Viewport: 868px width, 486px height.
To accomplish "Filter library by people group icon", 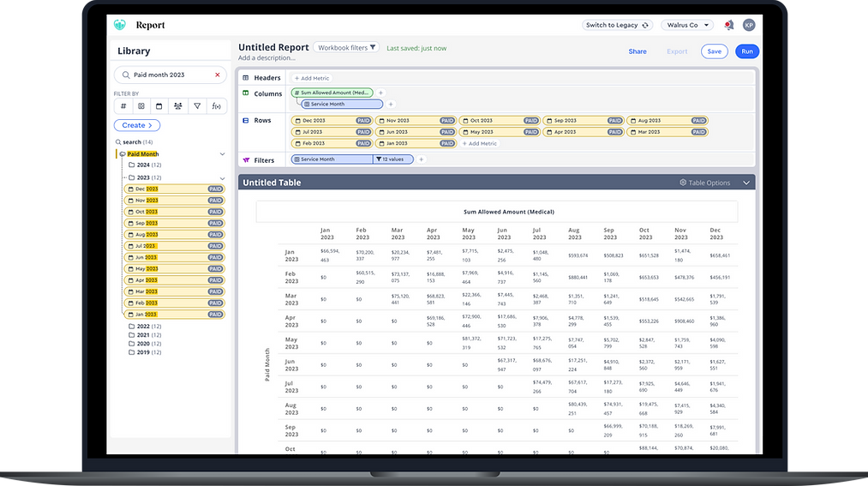I will pyautogui.click(x=177, y=105).
